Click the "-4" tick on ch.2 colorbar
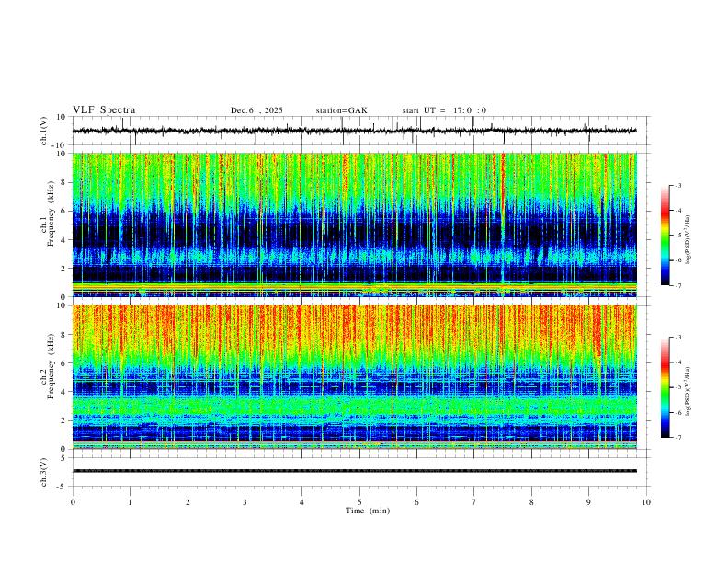728x563 pixels. click(x=677, y=362)
